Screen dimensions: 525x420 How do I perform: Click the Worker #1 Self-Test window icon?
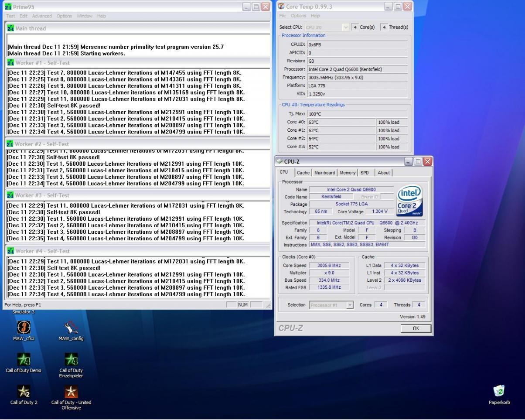coord(10,63)
